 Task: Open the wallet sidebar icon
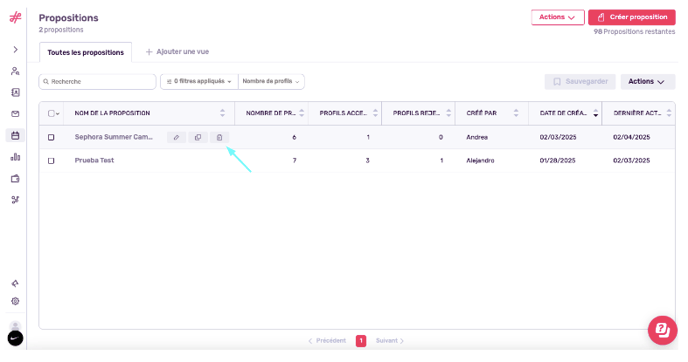coord(15,179)
